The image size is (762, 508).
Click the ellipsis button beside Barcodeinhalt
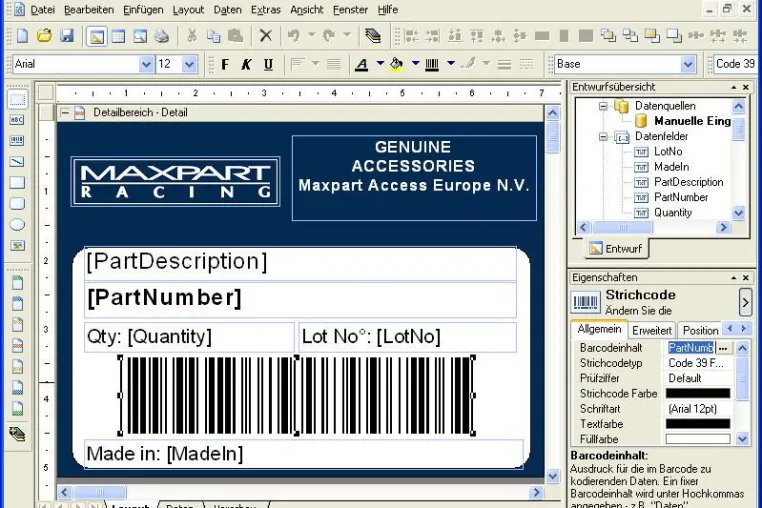(x=724, y=348)
